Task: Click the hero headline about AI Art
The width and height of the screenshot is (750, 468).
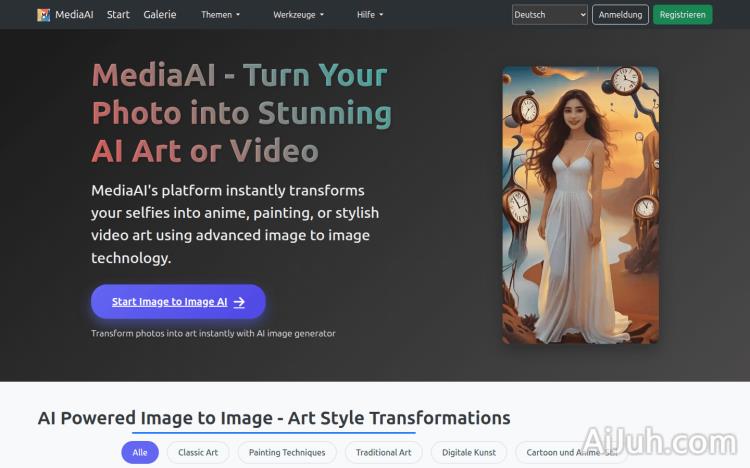Action: tap(240, 112)
